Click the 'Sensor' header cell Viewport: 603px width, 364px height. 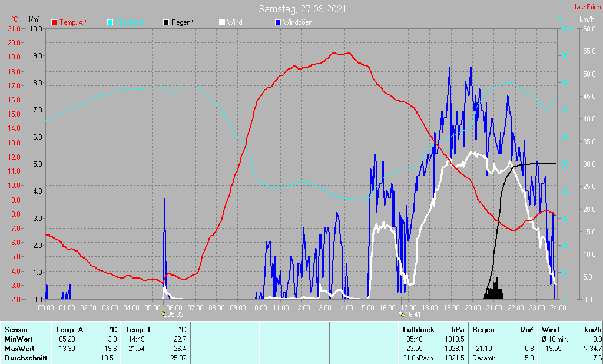coord(16,330)
